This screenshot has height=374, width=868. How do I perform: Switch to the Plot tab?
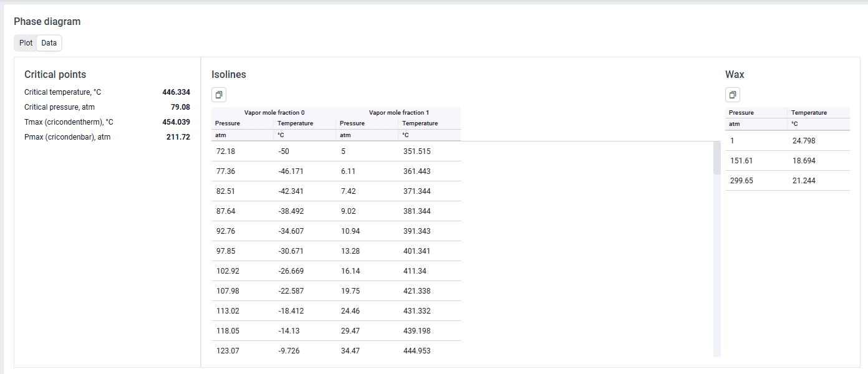click(26, 43)
